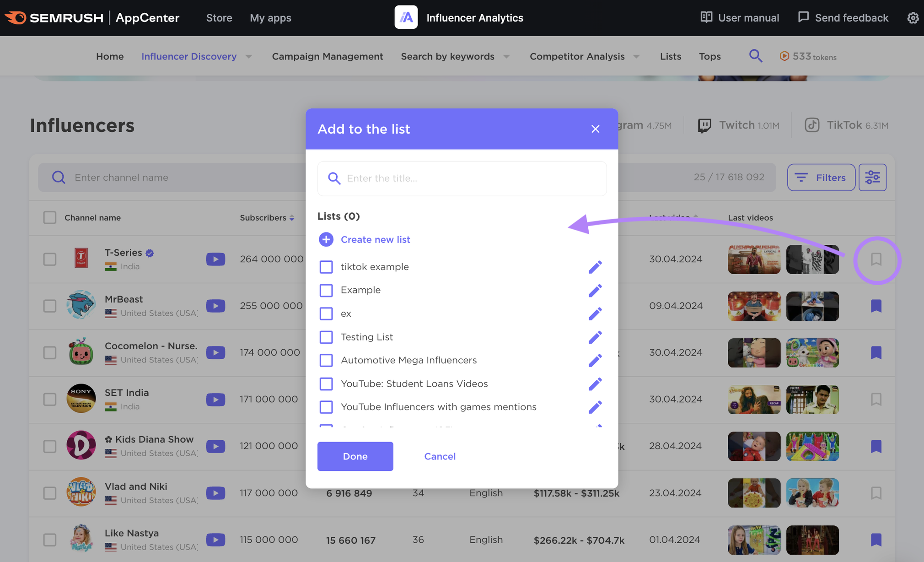Open the T-Series channel name
The height and width of the screenshot is (562, 924).
[124, 253]
